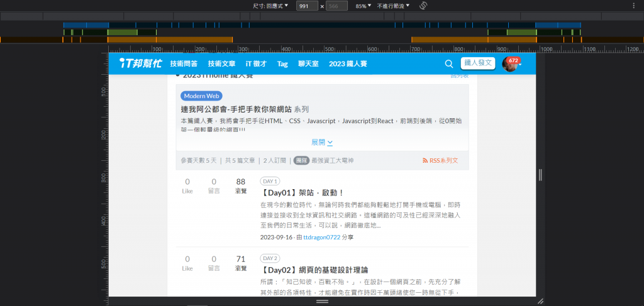
Task: Click the 最強資工大電神 team name
Action: tap(333, 160)
